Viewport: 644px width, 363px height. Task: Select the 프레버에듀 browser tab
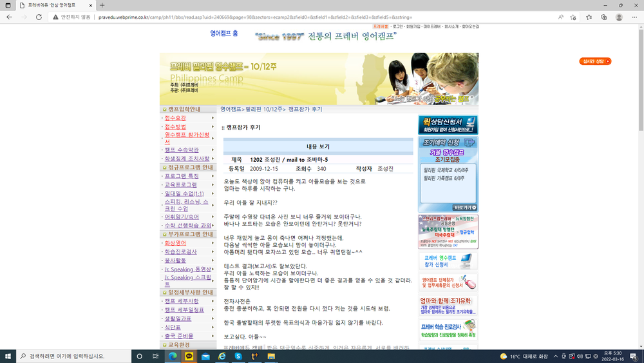click(x=55, y=5)
